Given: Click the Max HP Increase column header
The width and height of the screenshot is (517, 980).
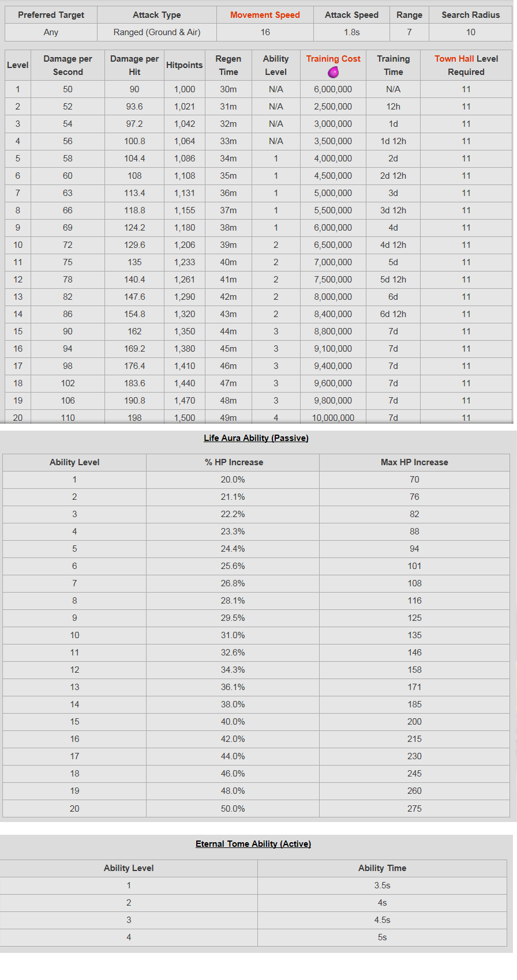Looking at the screenshot, I should tap(414, 462).
